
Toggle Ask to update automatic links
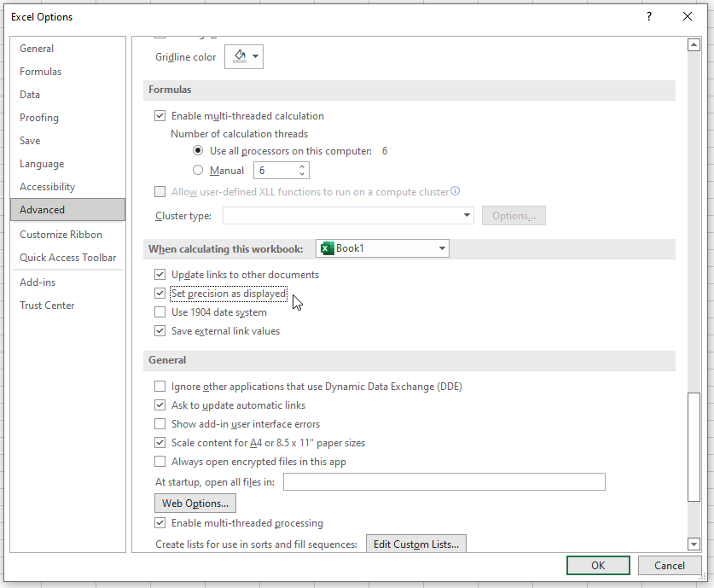pos(160,405)
